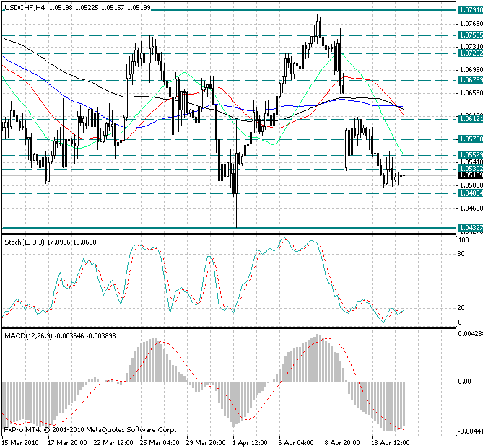
Task: Click the 1.04894 support level label
Action: point(469,193)
